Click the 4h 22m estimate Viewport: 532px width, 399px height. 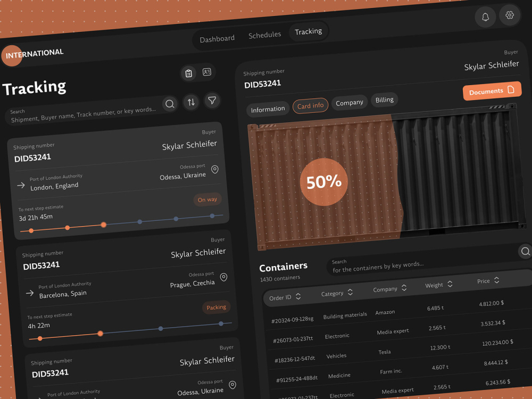[39, 326]
